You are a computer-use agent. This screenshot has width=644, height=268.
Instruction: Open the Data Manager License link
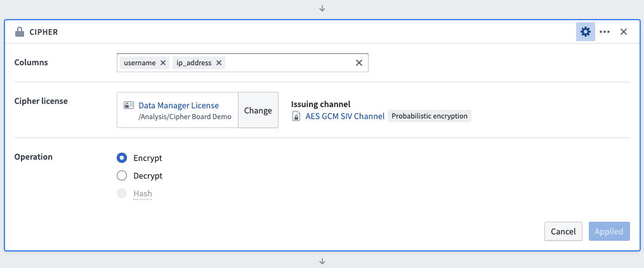pyautogui.click(x=179, y=105)
